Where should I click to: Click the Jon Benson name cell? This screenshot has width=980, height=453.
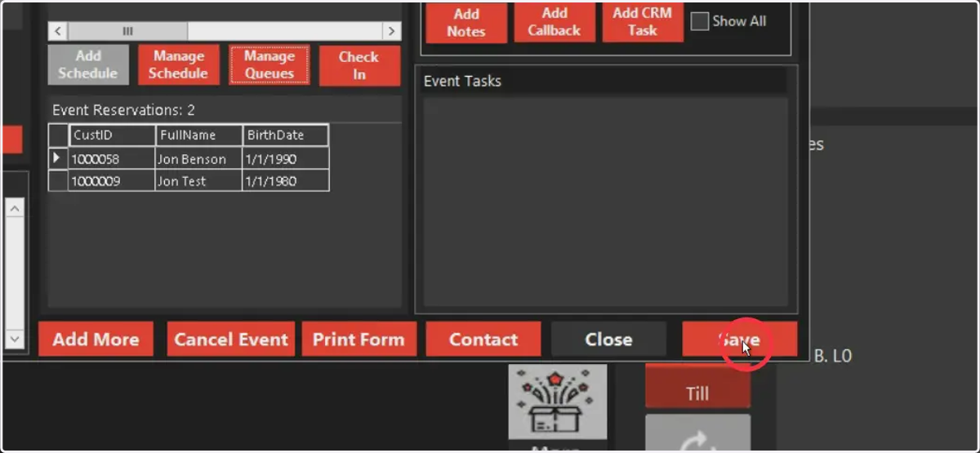tap(199, 158)
